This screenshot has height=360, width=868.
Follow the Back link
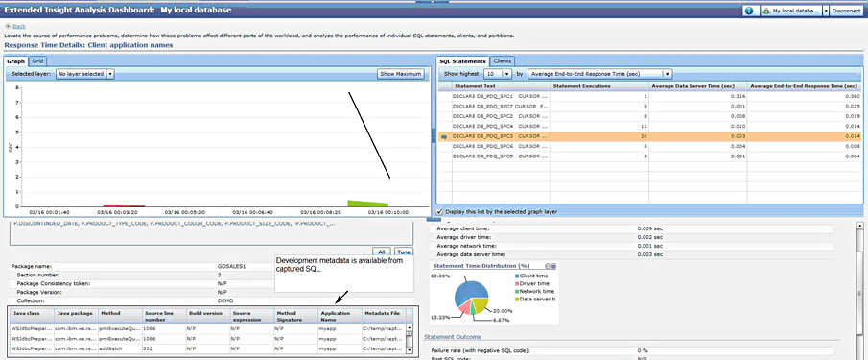[19, 26]
